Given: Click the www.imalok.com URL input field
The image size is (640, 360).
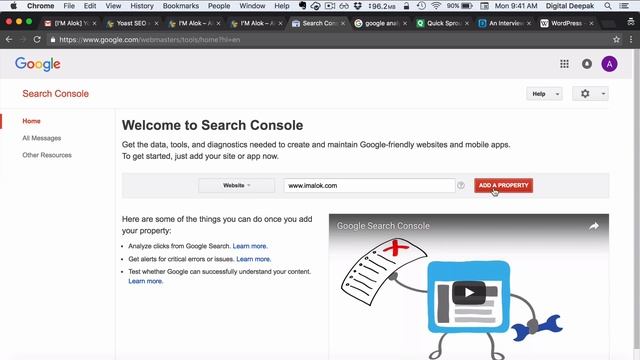Looking at the screenshot, I should tap(369, 185).
